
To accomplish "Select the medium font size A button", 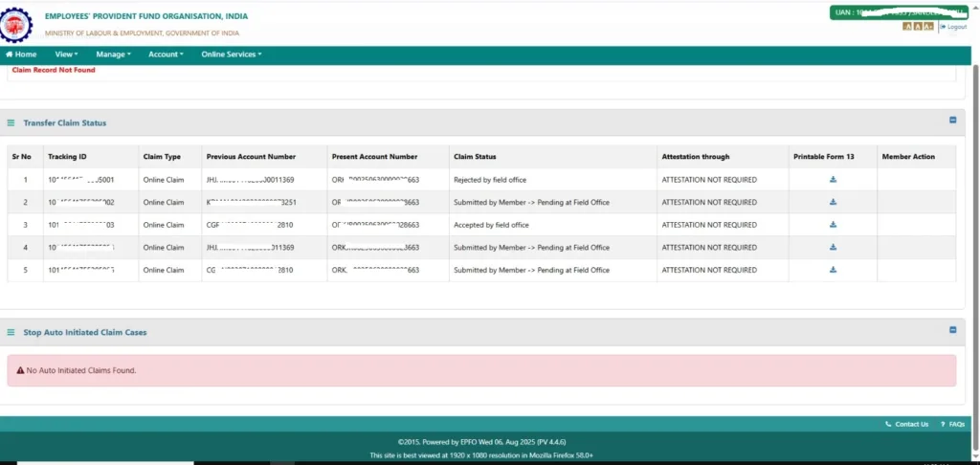I will (917, 26).
